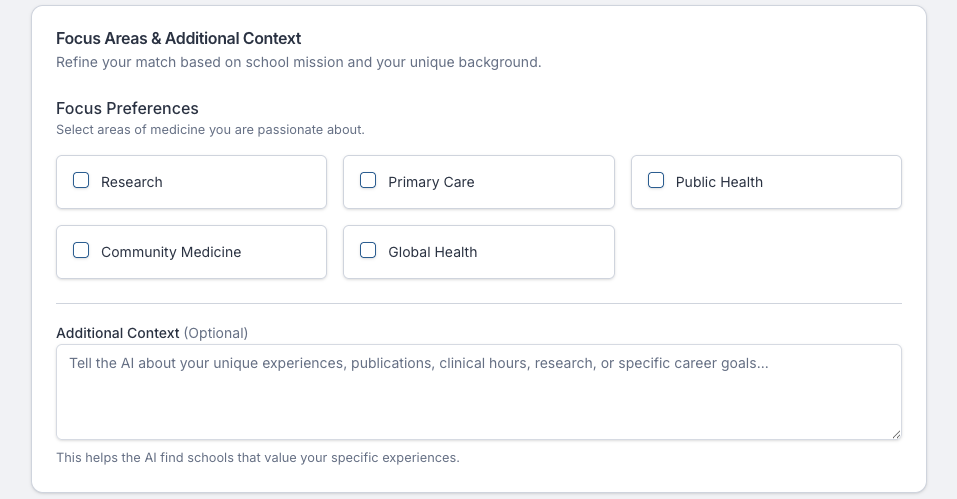Check the Research checkbox
The image size is (957, 499).
[81, 181]
